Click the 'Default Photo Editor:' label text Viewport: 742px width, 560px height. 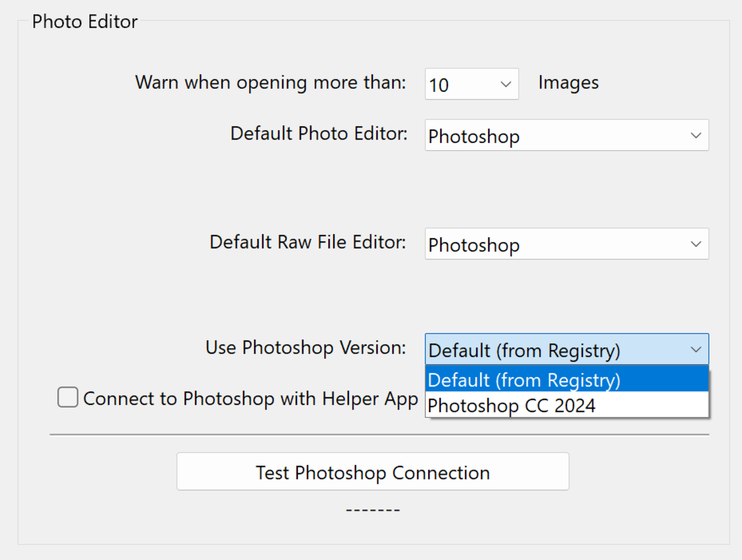tap(319, 133)
